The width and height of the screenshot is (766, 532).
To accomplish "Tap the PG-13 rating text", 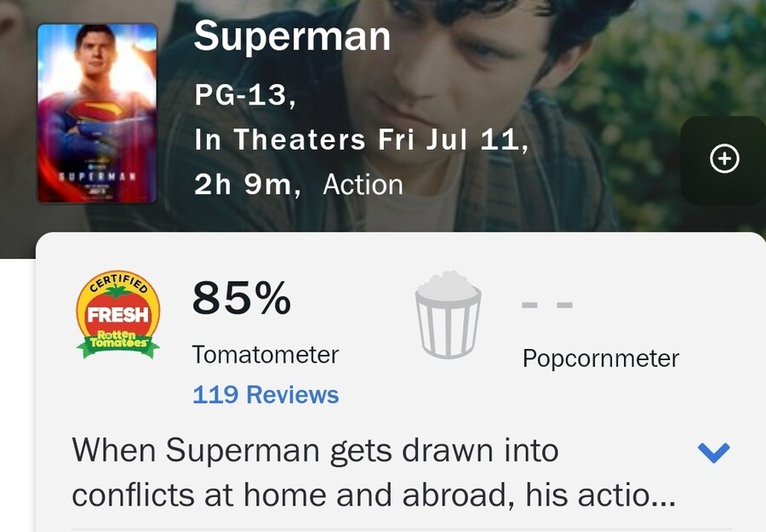I will (245, 94).
